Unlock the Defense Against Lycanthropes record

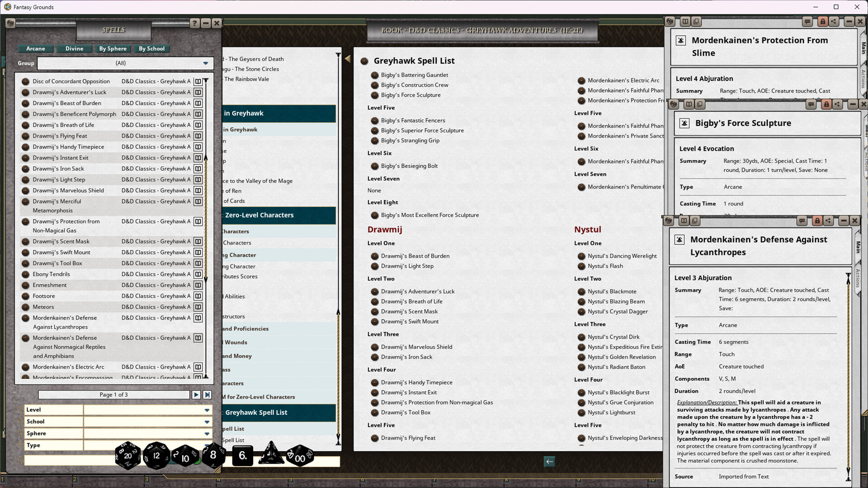(x=817, y=221)
